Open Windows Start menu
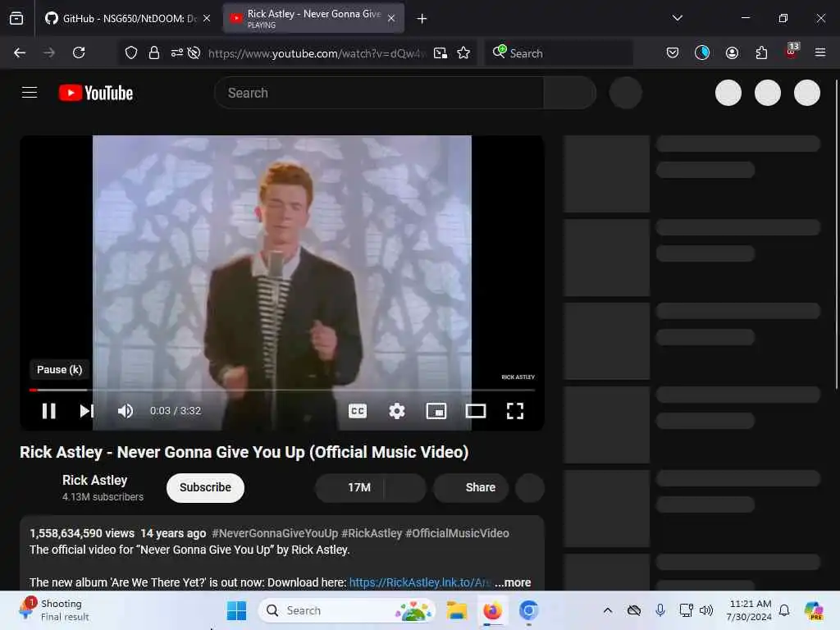 (x=236, y=610)
